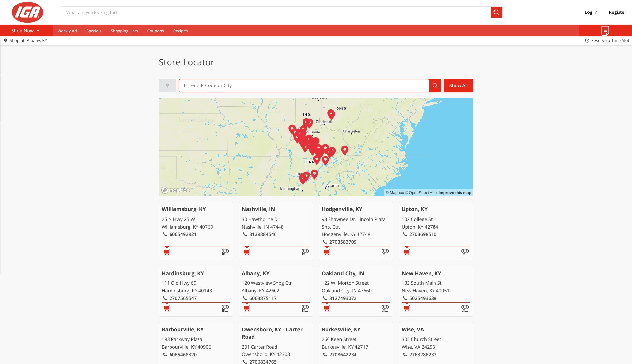Viewport: 632px width, 364px height.
Task: Click the Upton, KY store info icon
Action: point(465,252)
